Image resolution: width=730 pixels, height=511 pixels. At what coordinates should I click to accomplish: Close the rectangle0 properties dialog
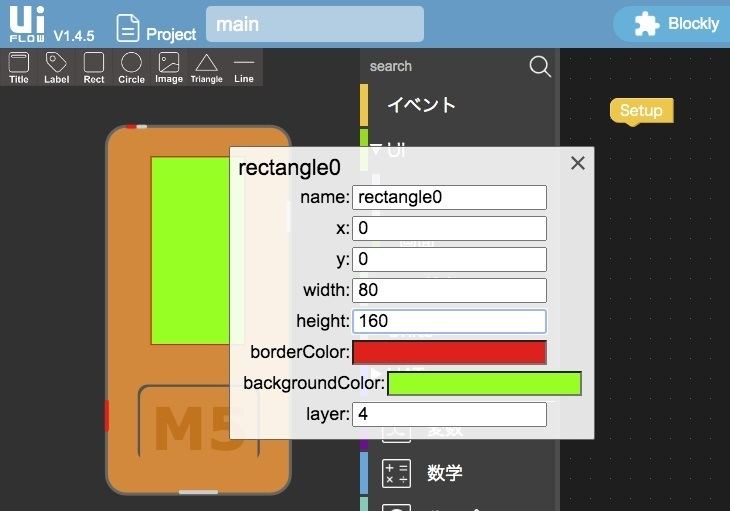[x=577, y=164]
